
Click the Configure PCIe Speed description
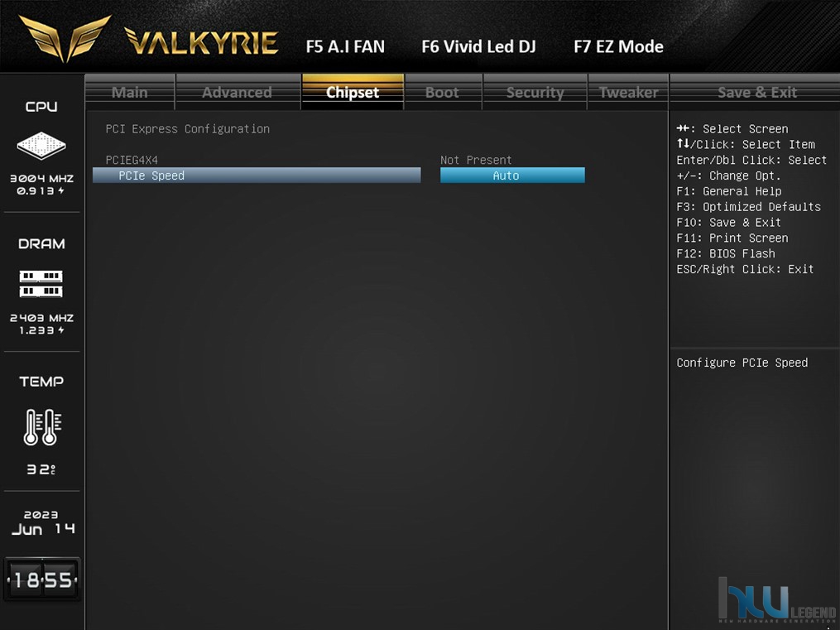[x=742, y=363]
